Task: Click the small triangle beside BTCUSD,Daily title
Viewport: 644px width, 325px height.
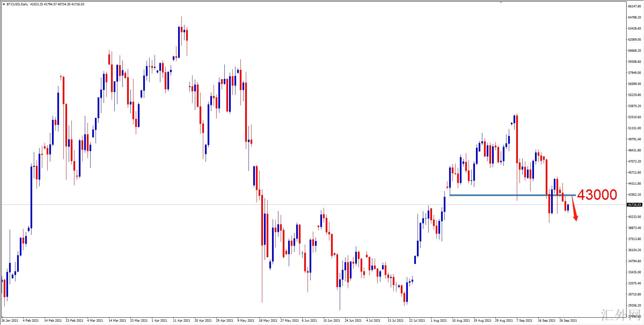Action: (x=4, y=4)
